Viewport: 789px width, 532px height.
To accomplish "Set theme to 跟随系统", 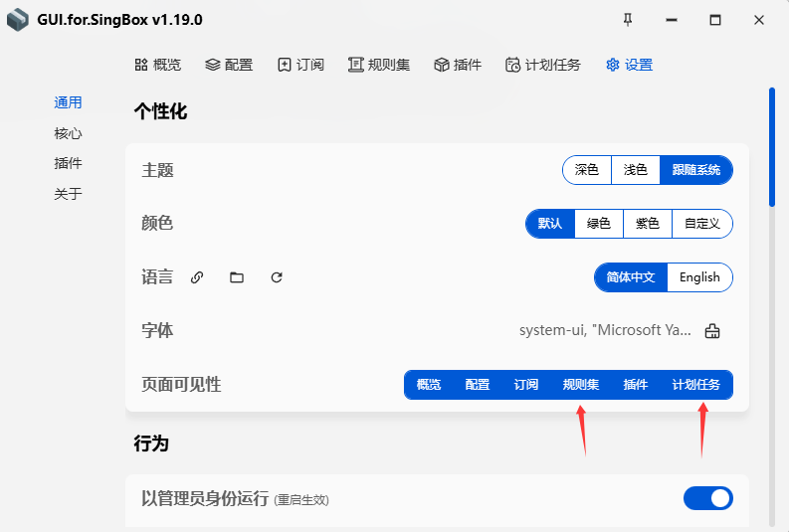I will point(696,170).
